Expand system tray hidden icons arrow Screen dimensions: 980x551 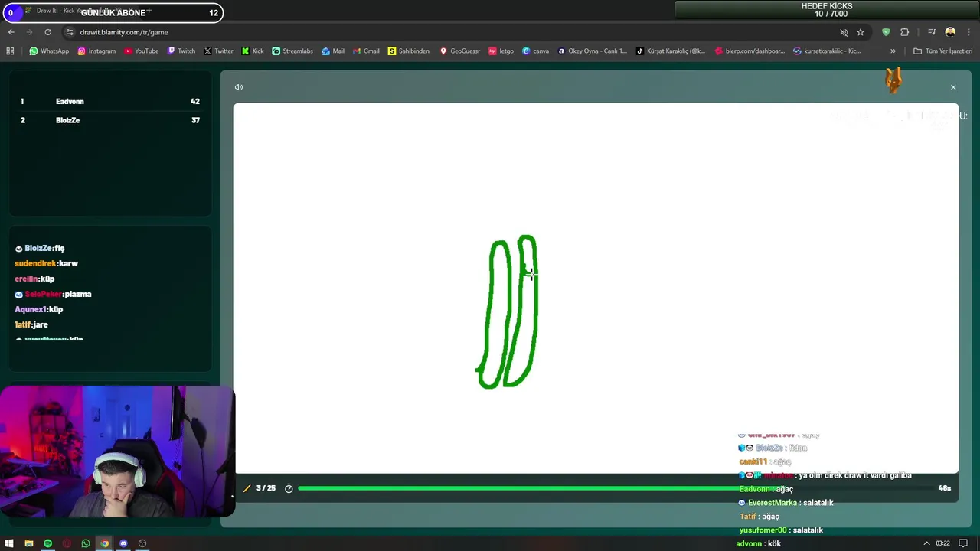(x=926, y=543)
